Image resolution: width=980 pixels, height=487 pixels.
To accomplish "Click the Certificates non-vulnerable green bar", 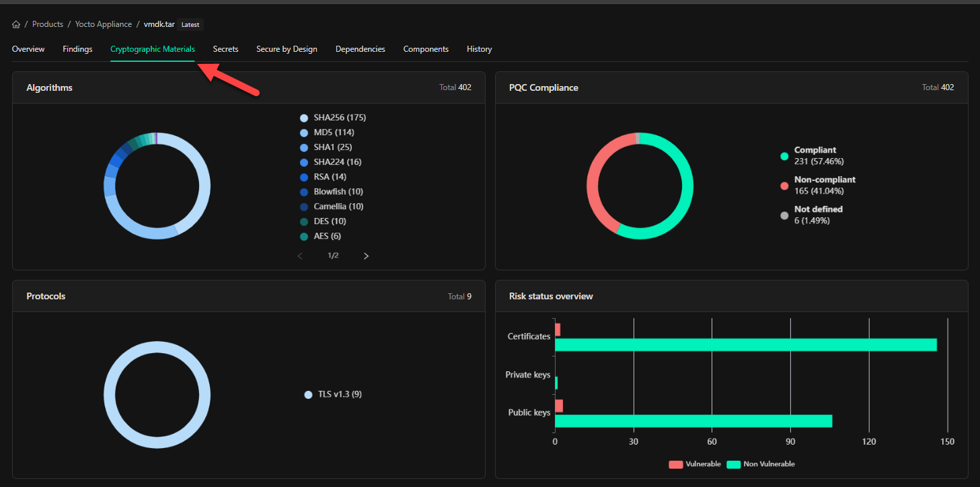I will [x=746, y=345].
